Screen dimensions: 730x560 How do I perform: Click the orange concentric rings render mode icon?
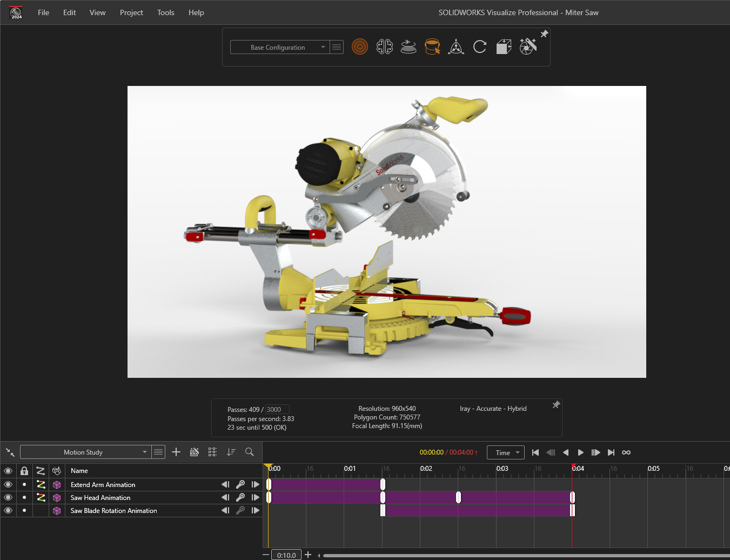[360, 47]
